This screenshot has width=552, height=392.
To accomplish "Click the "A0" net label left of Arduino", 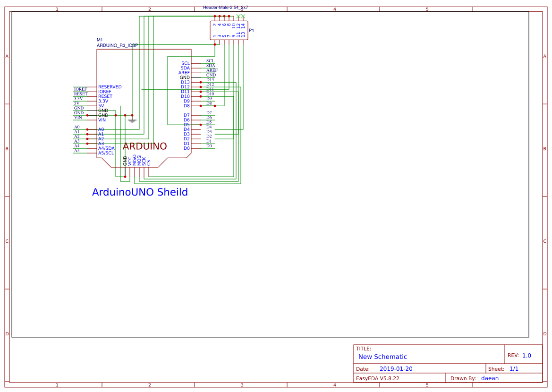I will tap(77, 127).
